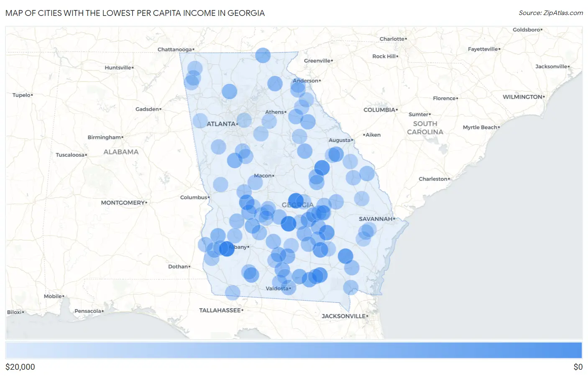Click the JACKSONVILLE label at map bottom
The image size is (588, 376).
pyautogui.click(x=344, y=316)
